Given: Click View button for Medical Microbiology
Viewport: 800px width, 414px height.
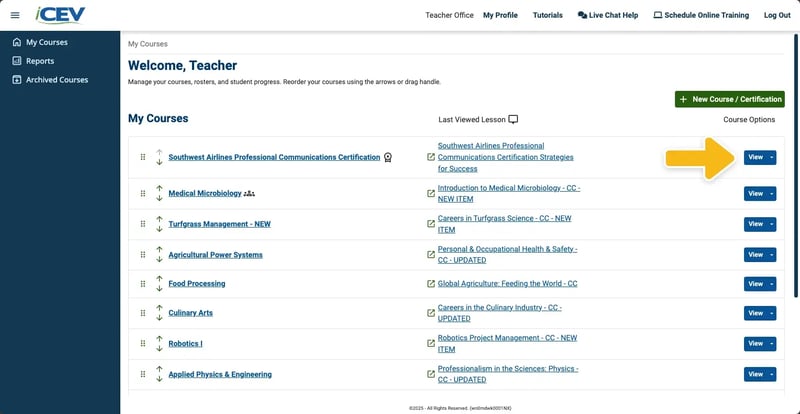Looking at the screenshot, I should coord(756,193).
